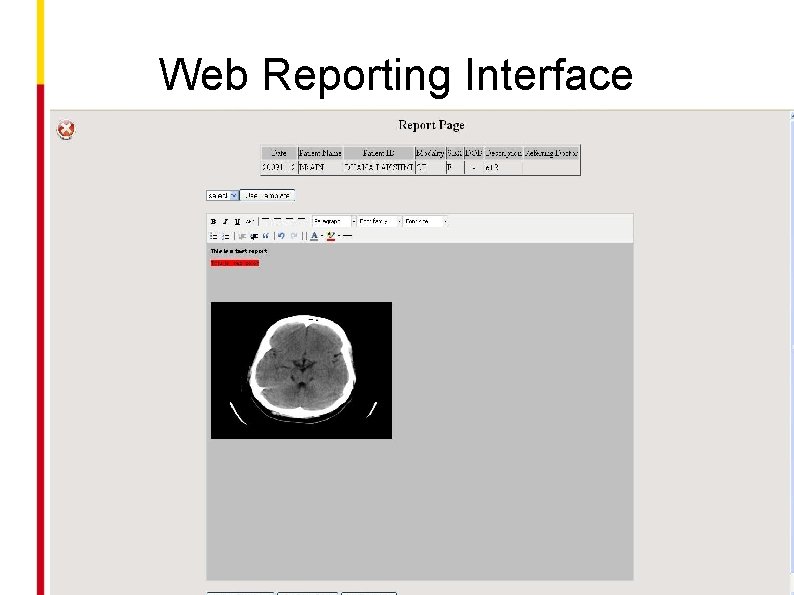Toggle italic formatting in the editor

pos(225,221)
